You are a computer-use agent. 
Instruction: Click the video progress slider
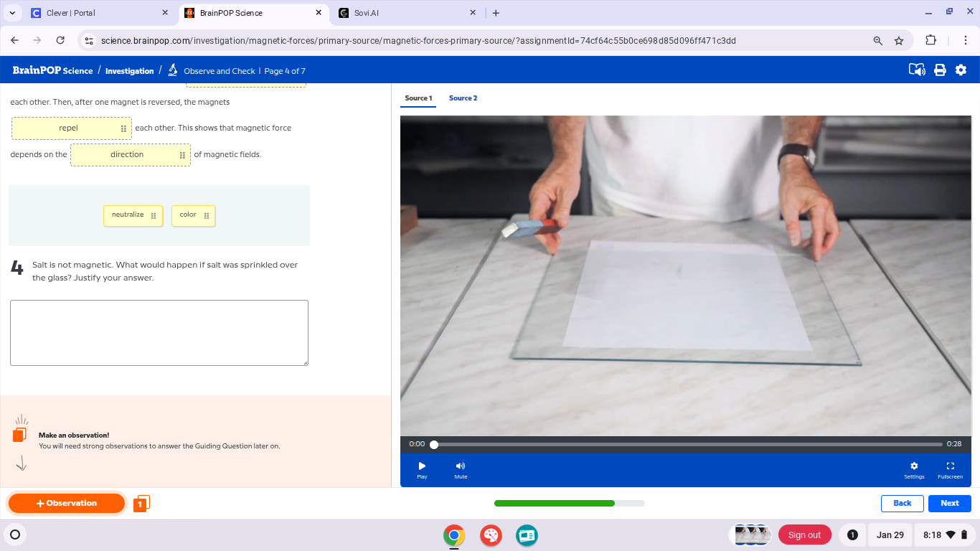tap(687, 445)
